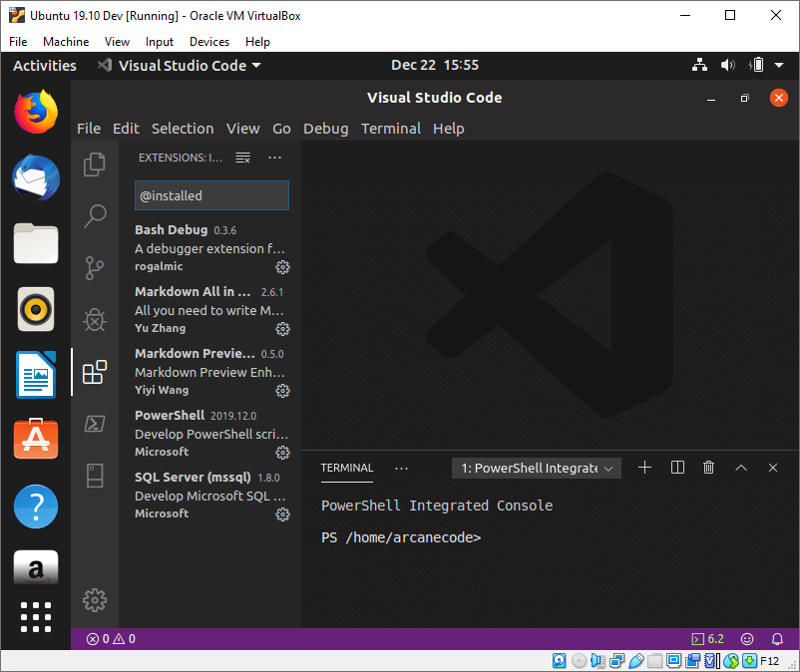Open the Ubuntu system menu arrow

(779, 65)
